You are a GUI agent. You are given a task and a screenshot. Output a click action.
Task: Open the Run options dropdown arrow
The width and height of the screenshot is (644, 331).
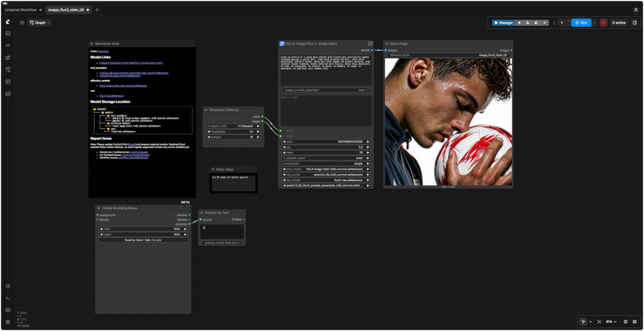[594, 23]
